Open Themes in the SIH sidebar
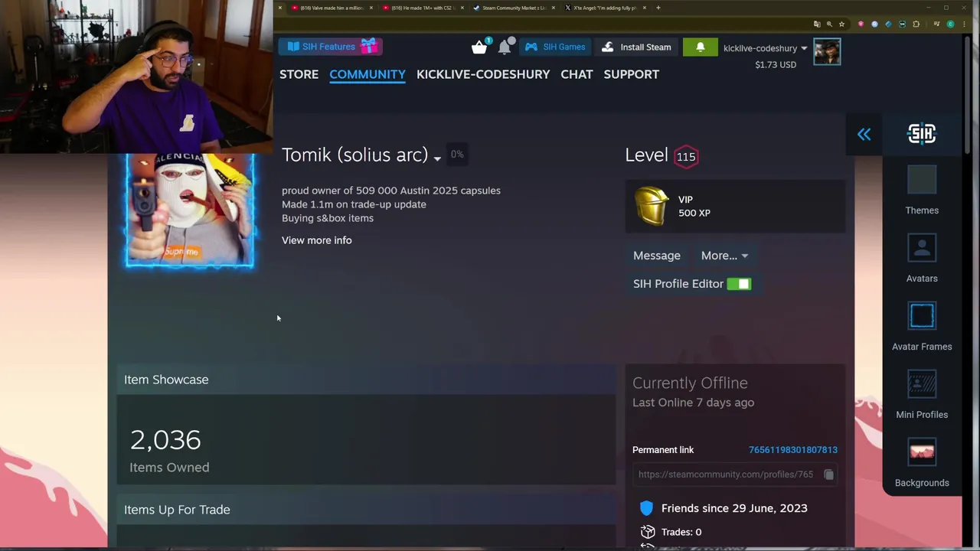The width and height of the screenshot is (980, 551). (922, 191)
